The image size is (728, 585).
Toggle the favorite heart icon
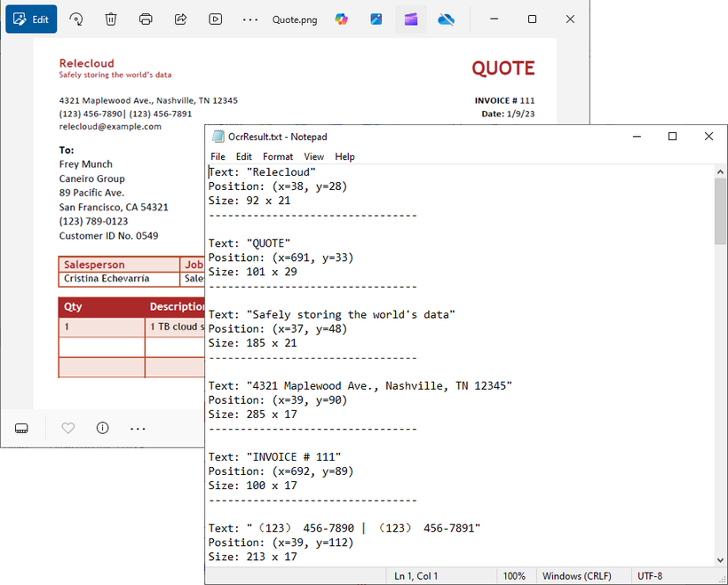(x=68, y=428)
